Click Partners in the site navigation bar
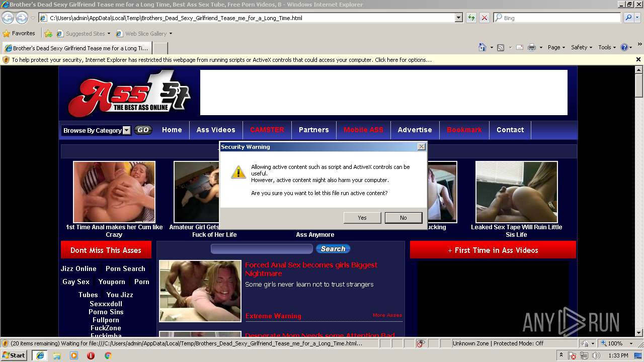The width and height of the screenshot is (644, 362). (313, 130)
